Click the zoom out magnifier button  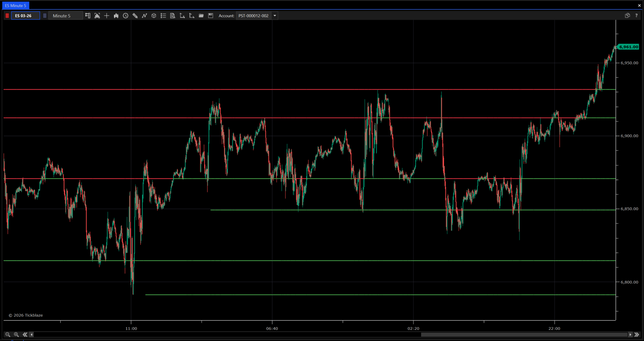coord(8,335)
